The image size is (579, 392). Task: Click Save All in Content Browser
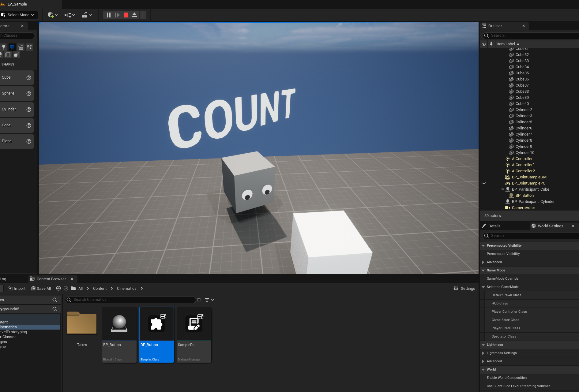pyautogui.click(x=41, y=288)
